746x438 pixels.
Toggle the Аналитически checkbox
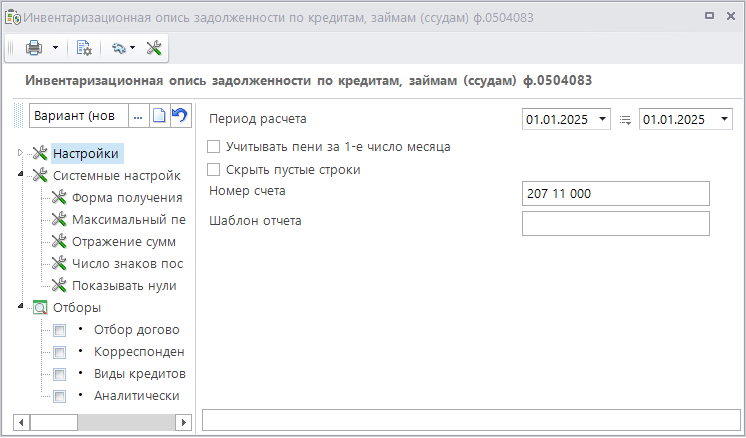click(59, 396)
